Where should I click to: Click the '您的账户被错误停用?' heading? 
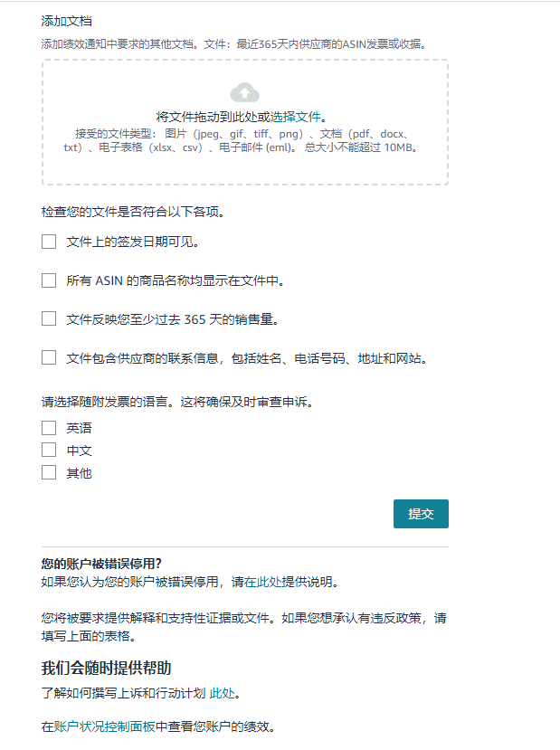click(101, 565)
